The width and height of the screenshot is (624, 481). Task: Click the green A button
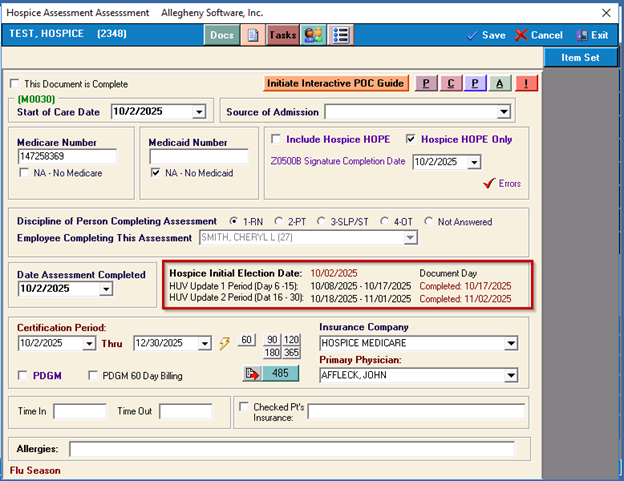click(499, 83)
